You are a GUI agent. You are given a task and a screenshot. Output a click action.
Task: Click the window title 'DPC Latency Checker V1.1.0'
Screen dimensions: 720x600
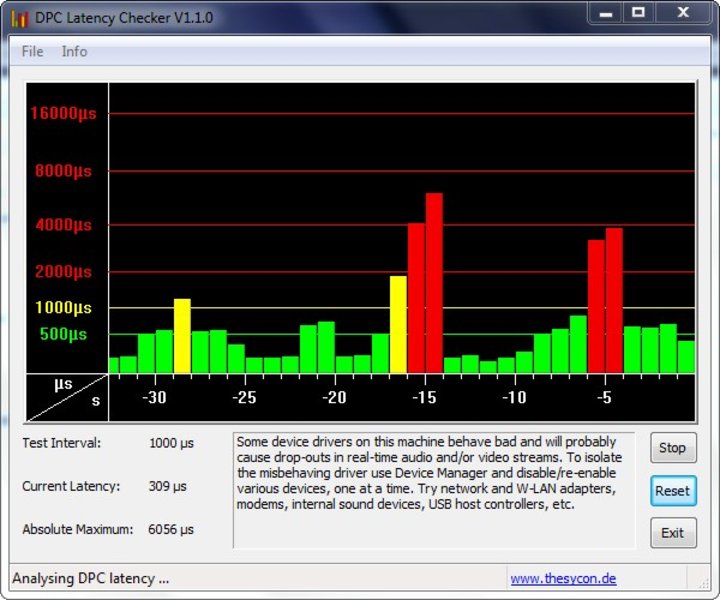(x=124, y=18)
